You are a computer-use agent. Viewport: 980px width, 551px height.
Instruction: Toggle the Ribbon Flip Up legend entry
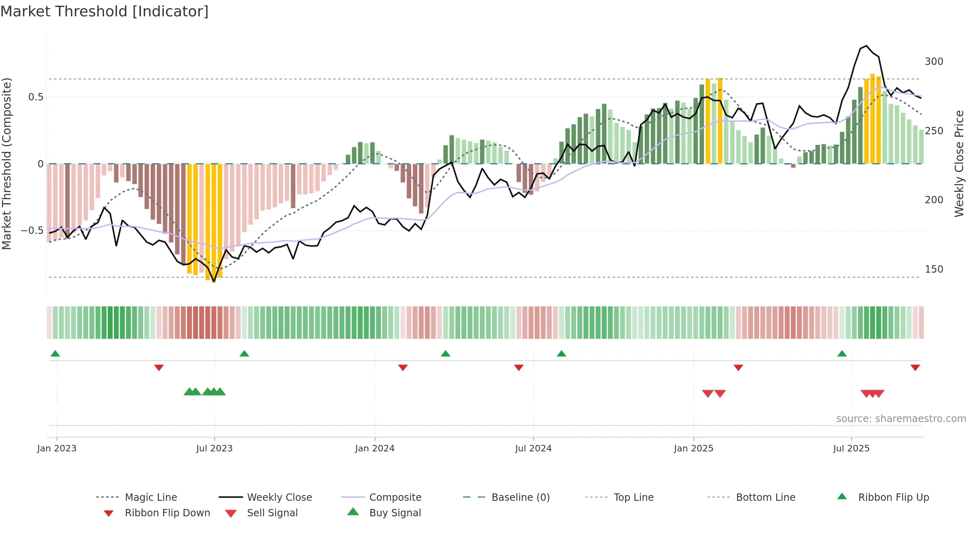883,497
